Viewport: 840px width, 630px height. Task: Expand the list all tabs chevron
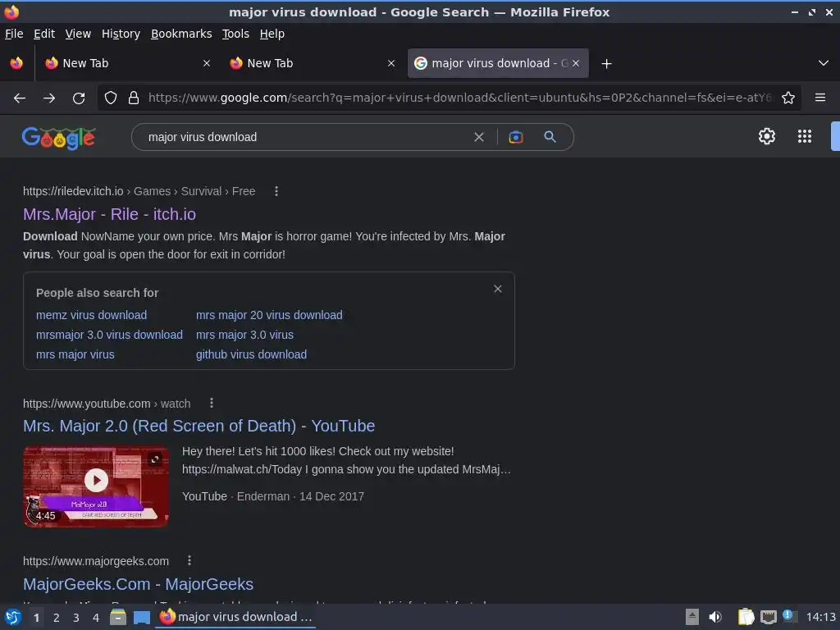[x=824, y=63]
